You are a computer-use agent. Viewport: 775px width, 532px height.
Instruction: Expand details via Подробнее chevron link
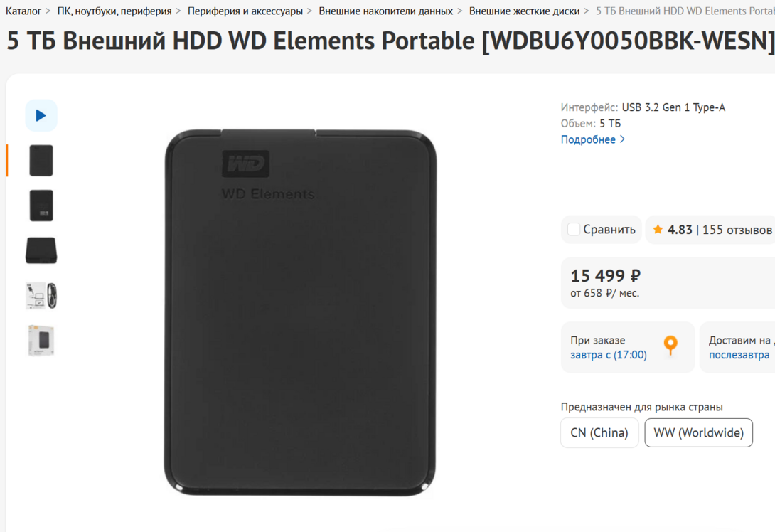(593, 139)
